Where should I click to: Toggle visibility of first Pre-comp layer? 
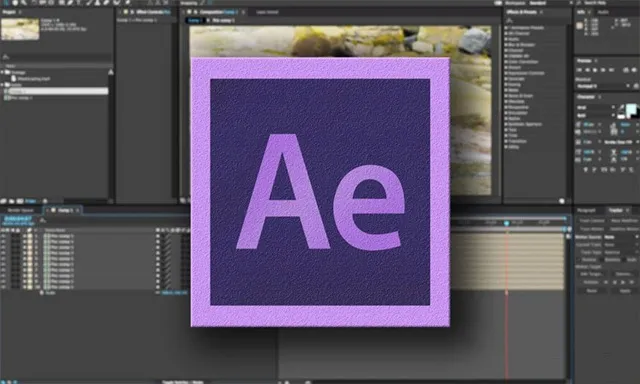(x=4, y=236)
